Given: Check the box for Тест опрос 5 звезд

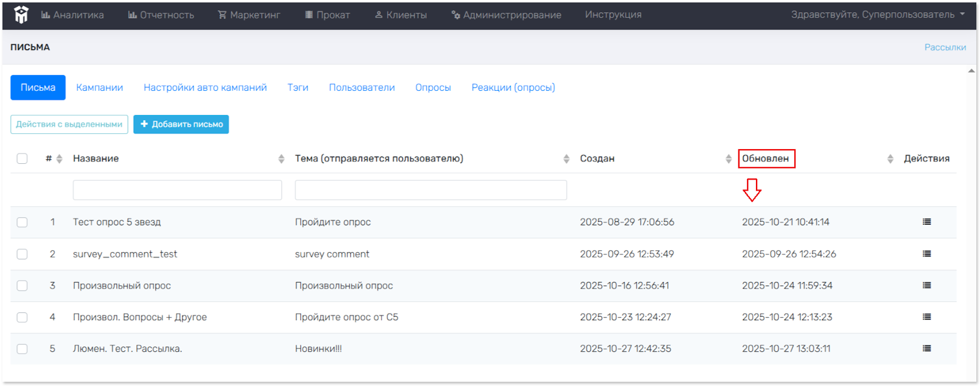Looking at the screenshot, I should click(23, 222).
